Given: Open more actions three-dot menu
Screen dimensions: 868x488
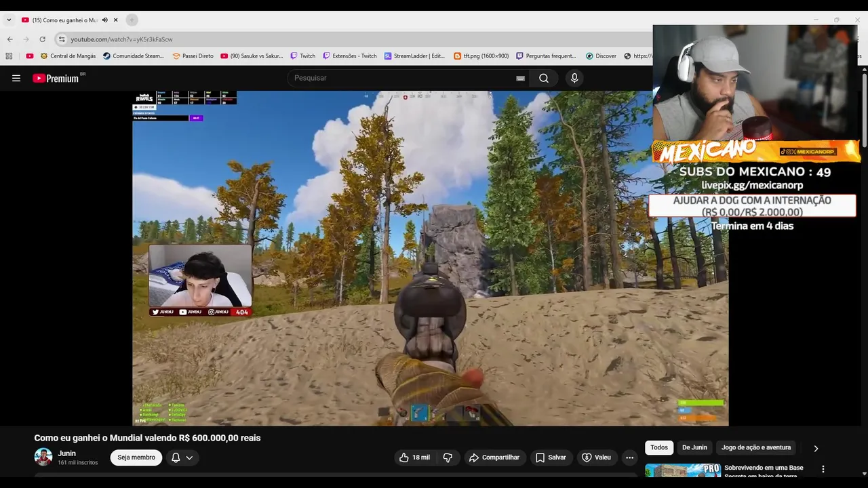Looking at the screenshot, I should click(629, 457).
